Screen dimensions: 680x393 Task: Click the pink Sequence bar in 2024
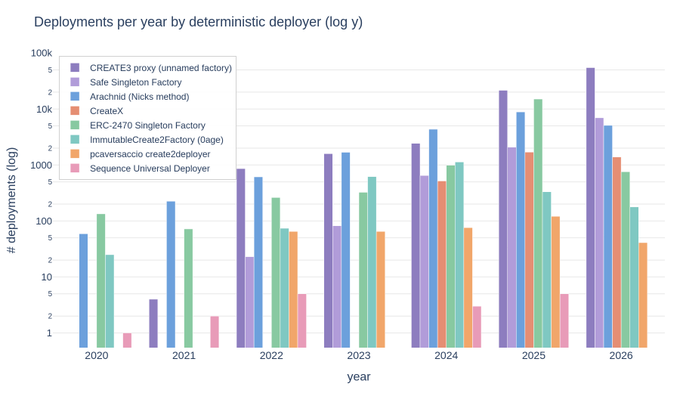pos(477,327)
